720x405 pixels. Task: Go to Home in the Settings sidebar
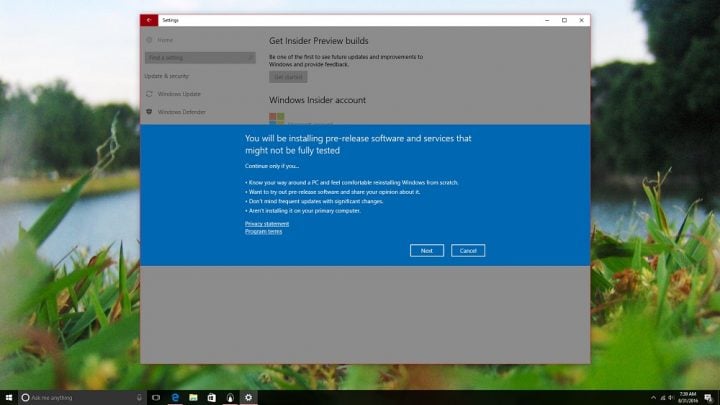165,40
